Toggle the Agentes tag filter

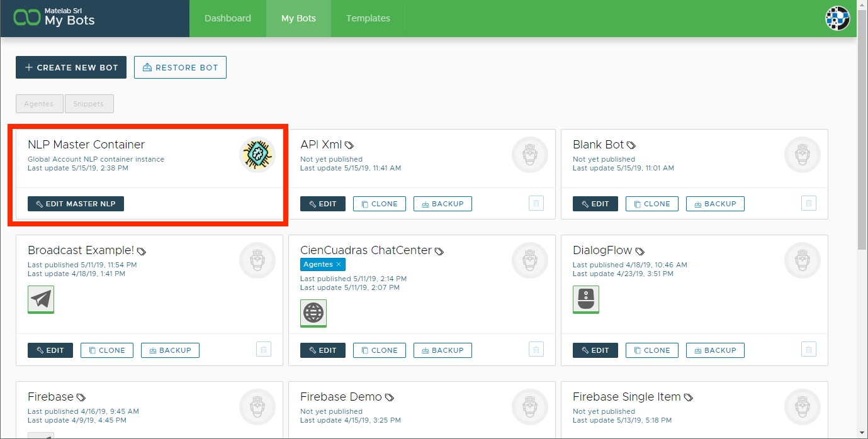(x=39, y=104)
